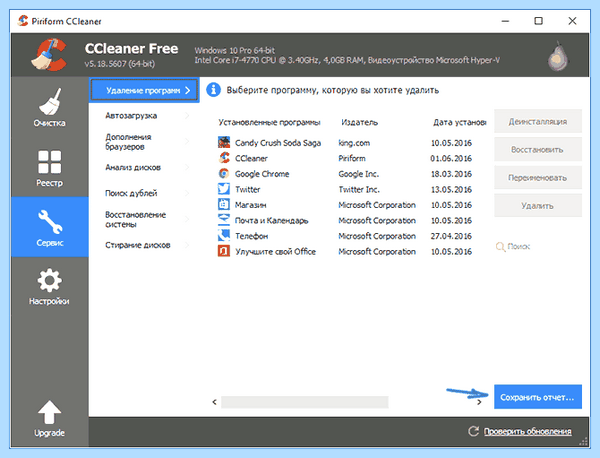Click publisher Google Inc.
The height and width of the screenshot is (458, 600).
point(359,174)
